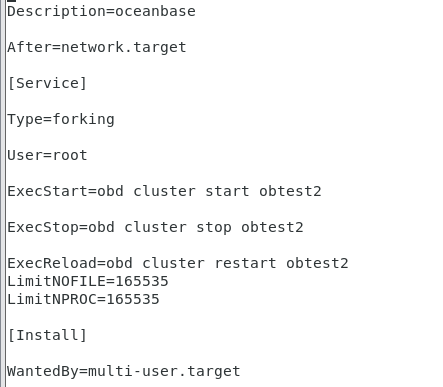This screenshot has height=387, width=443.
Task: Place cursor on User=root line
Action: pos(47,155)
